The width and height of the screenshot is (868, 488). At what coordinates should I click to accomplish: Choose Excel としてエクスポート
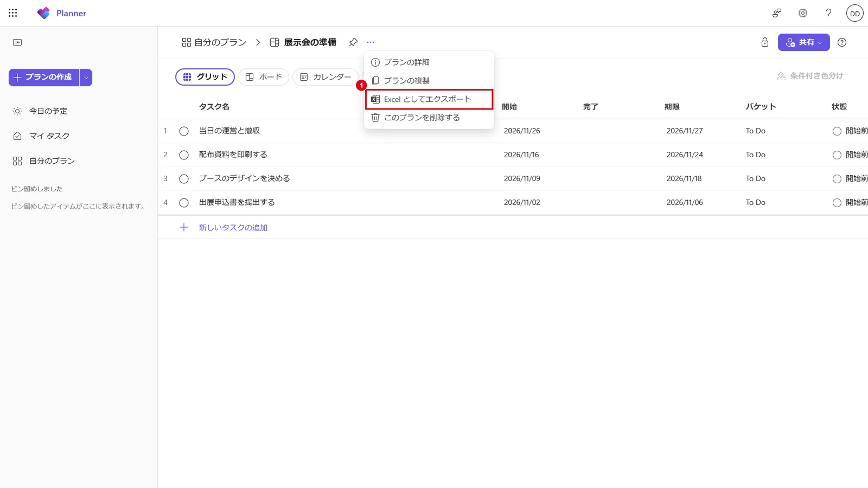429,99
